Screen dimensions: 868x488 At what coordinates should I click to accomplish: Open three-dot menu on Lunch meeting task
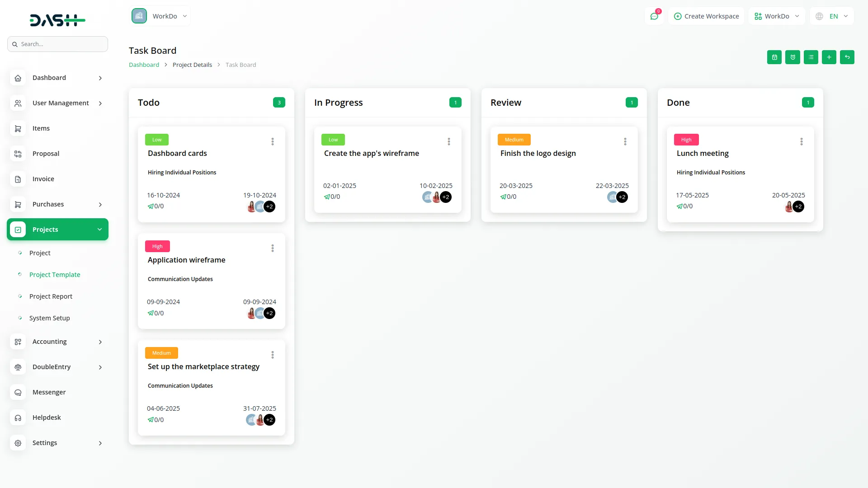click(x=801, y=142)
